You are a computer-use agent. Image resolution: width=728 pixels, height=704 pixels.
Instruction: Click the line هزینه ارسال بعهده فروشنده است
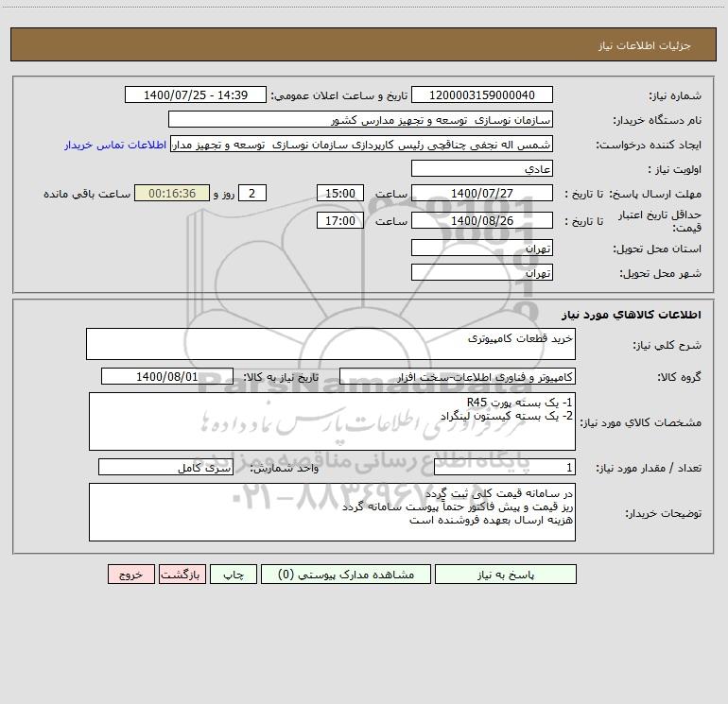pos(492,521)
